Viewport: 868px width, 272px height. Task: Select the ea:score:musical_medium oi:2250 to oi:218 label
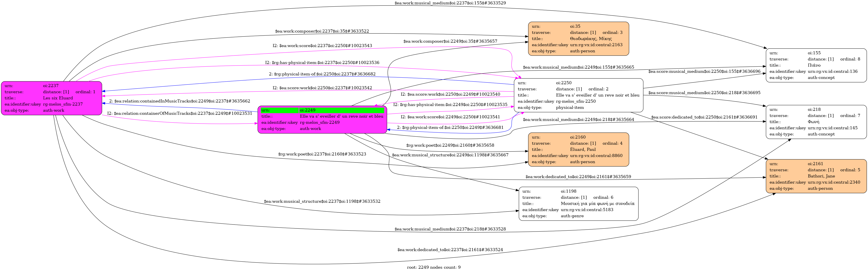(704, 93)
